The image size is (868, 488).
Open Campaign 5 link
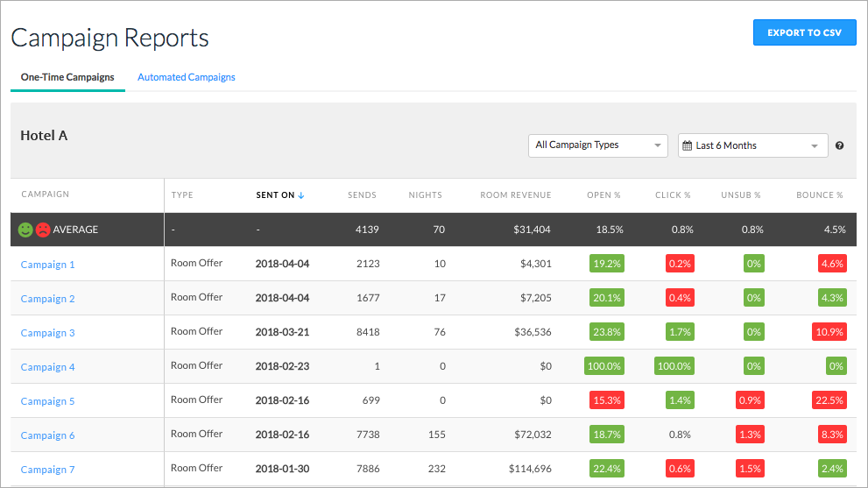(47, 401)
